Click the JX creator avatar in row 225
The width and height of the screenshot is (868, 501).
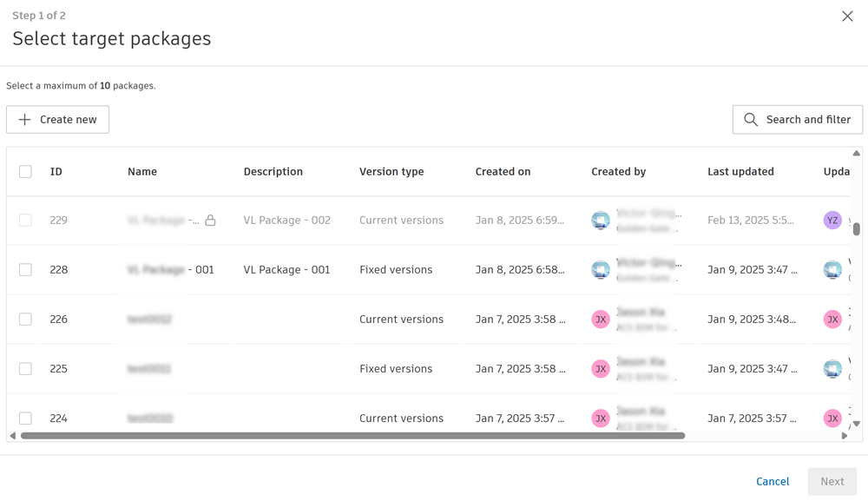coord(601,369)
